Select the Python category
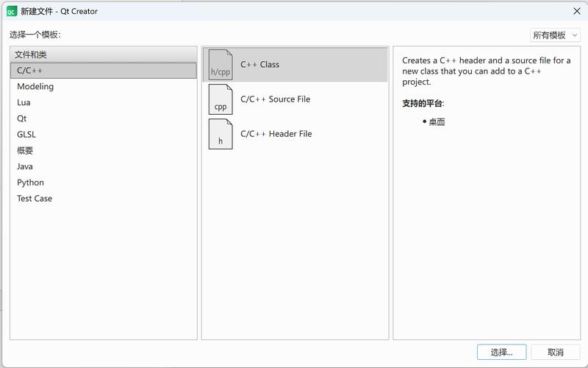 point(104,183)
